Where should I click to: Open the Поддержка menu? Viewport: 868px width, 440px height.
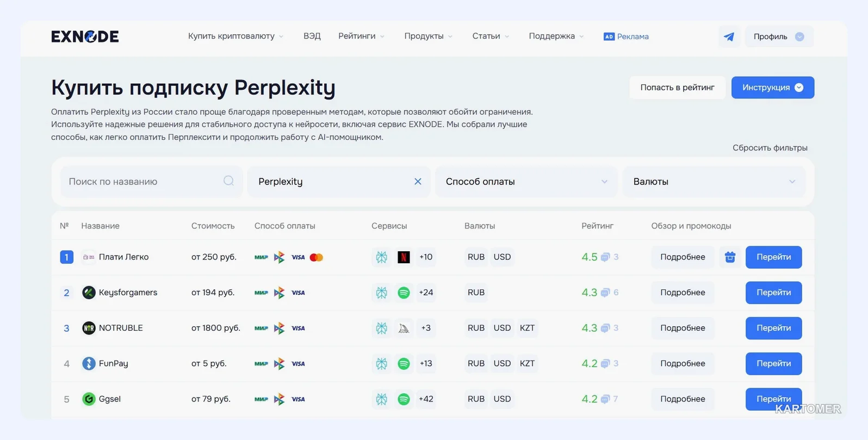(556, 36)
